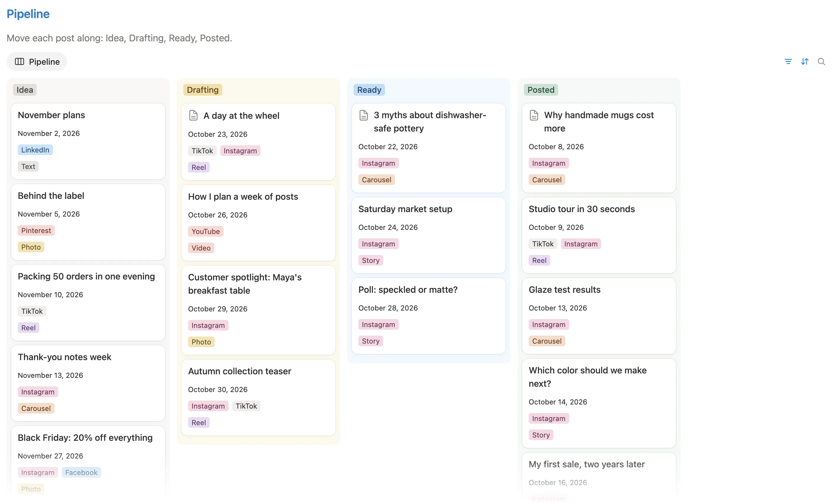835x504 pixels.
Task: Click Story tag on Saturday market setup
Action: 371,261
